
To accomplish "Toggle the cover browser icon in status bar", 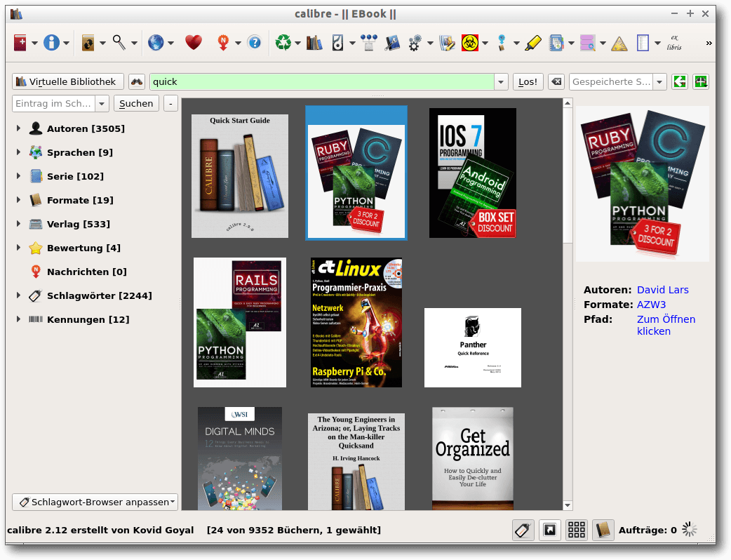I will [x=550, y=530].
